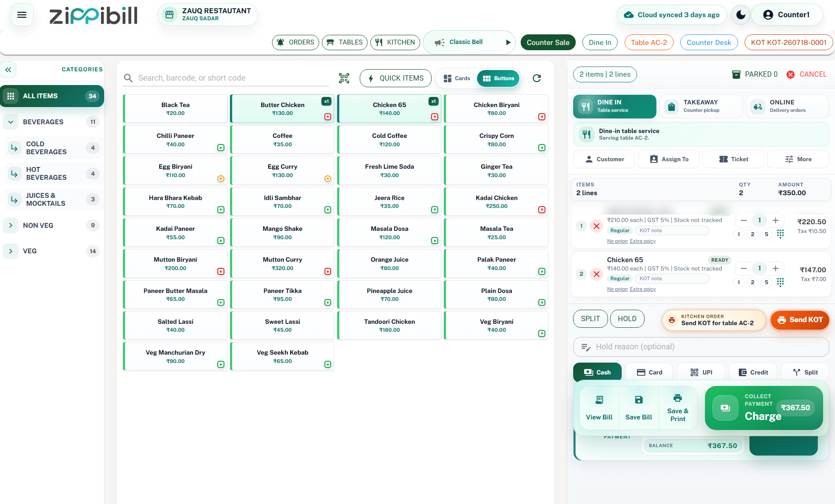This screenshot has width=835, height=504.
Task: Increase Chicken 65 quantity with plus
Action: tap(775, 268)
